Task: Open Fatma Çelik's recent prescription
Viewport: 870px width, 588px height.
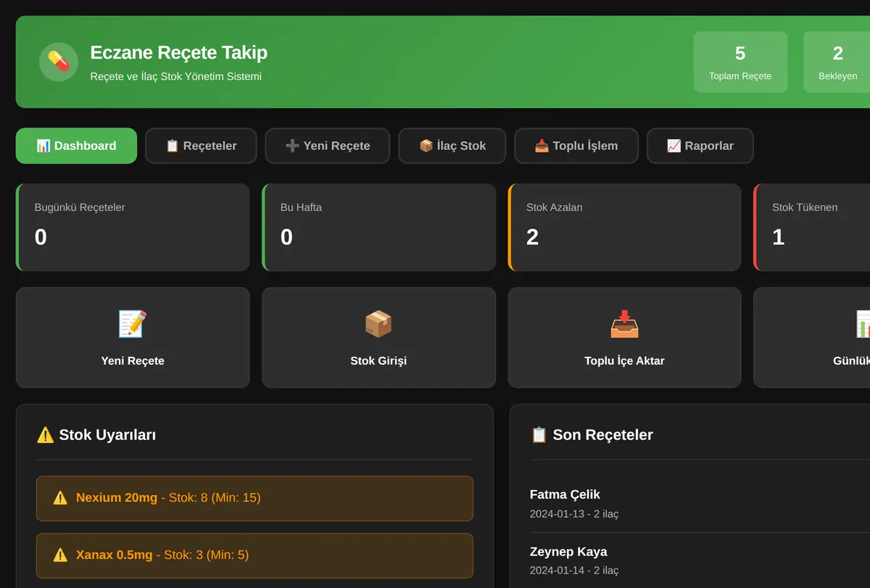Action: pyautogui.click(x=700, y=504)
